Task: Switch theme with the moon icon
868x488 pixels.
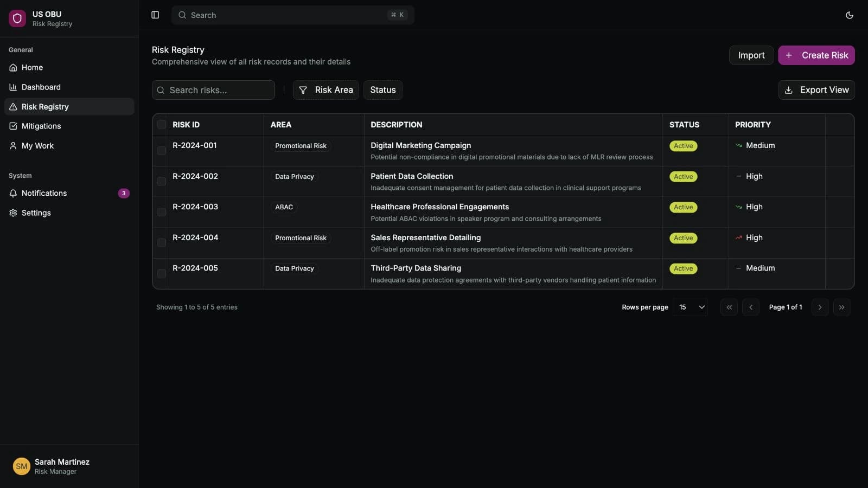Action: 850,15
